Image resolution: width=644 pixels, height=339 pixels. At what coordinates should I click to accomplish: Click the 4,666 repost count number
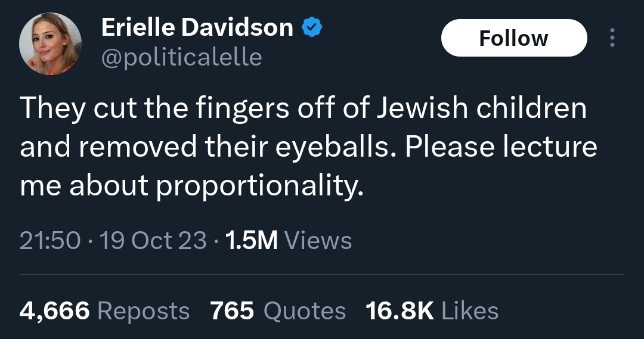[x=55, y=311]
